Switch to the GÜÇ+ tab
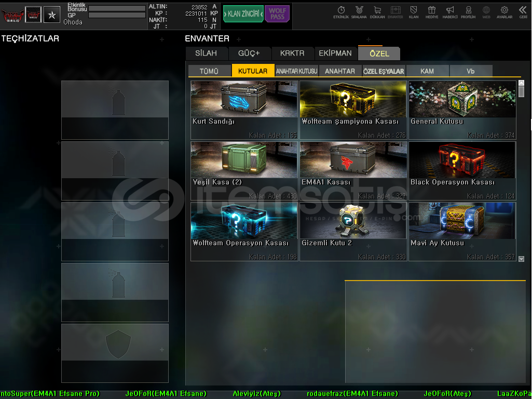The height and width of the screenshot is (399, 532). click(249, 54)
